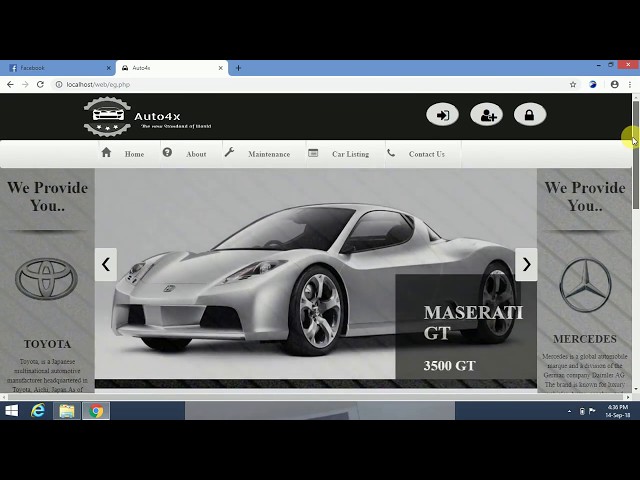
Task: Open Chrome three-dot menu
Action: 630,84
